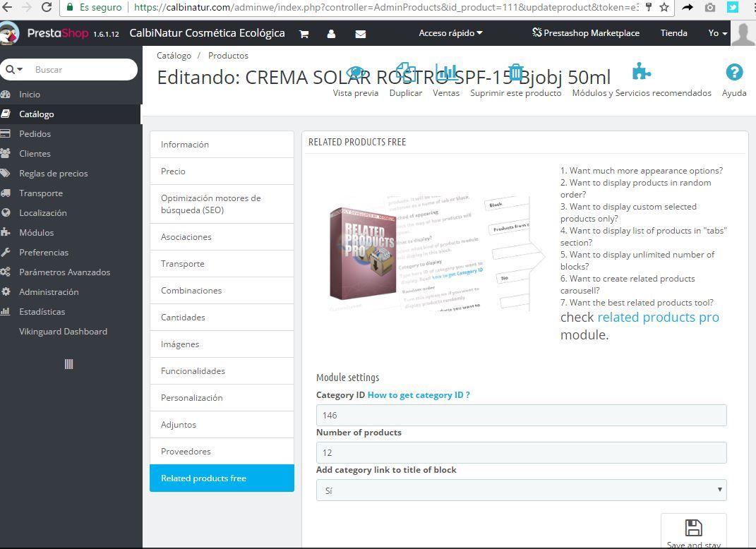This screenshot has height=549, width=756.
Task: Click the camera extension icon
Action: click(x=709, y=7)
